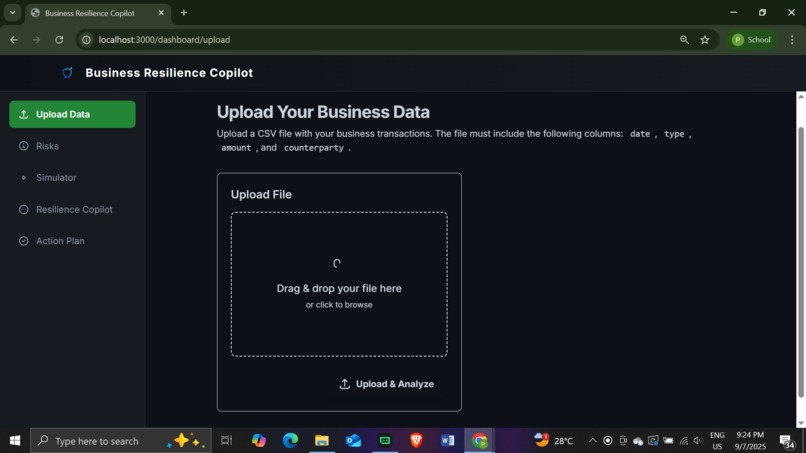The image size is (806, 453).
Task: Click the taskbar search box
Action: [x=121, y=441]
